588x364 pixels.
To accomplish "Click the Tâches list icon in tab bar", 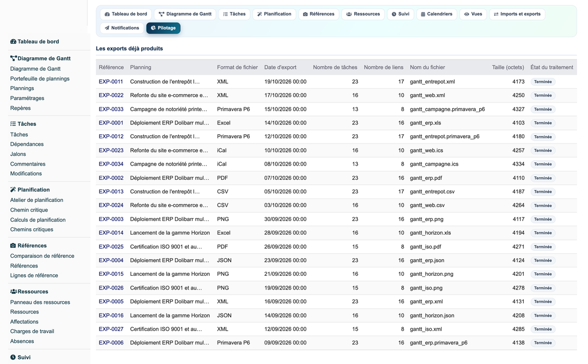I will click(225, 14).
